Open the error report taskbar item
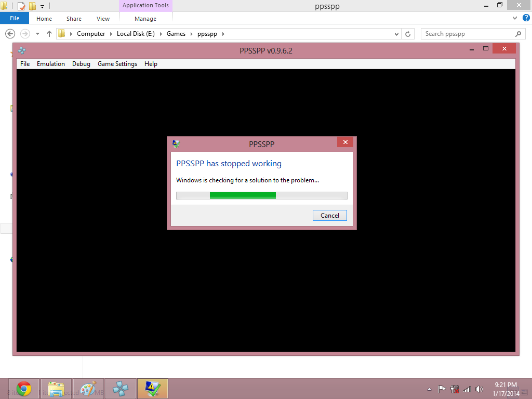This screenshot has height=399, width=532. pos(153,389)
